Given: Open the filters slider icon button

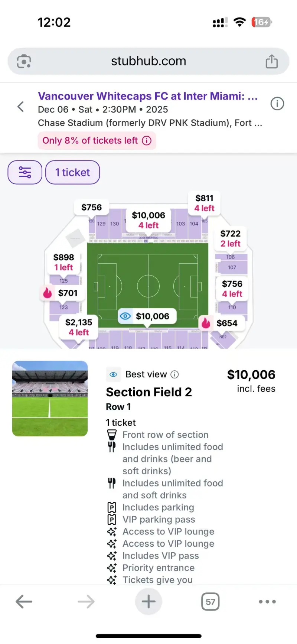Looking at the screenshot, I should [25, 172].
